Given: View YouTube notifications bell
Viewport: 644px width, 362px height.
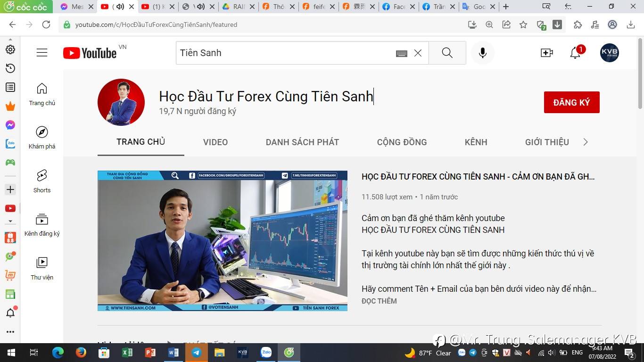Looking at the screenshot, I should pyautogui.click(x=575, y=53).
